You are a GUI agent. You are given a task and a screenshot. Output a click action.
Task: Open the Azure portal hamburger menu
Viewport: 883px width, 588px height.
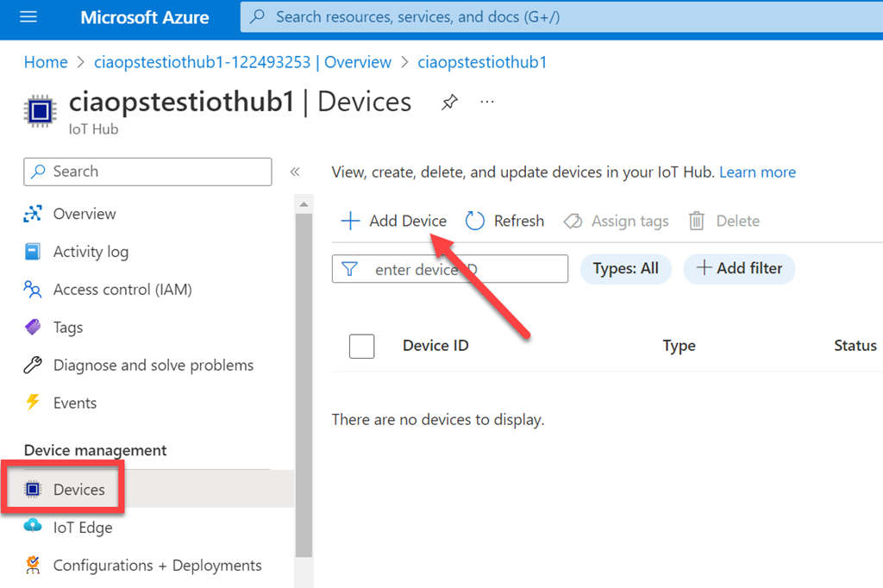(28, 17)
